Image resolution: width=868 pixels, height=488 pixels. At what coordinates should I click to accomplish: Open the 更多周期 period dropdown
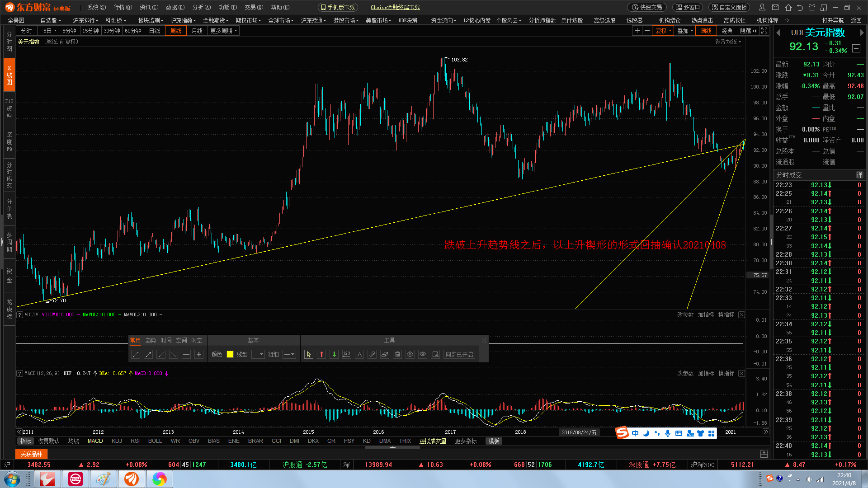pos(223,31)
